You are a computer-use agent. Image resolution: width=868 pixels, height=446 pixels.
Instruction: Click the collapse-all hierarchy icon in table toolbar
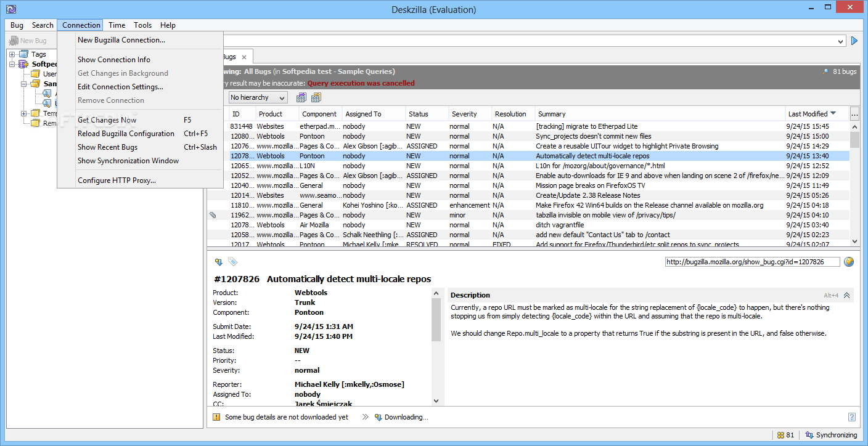click(316, 97)
